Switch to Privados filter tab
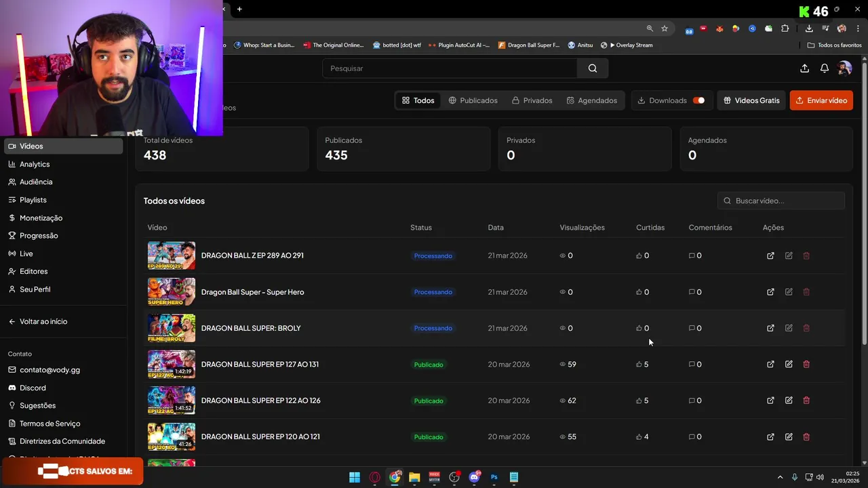 click(x=532, y=100)
